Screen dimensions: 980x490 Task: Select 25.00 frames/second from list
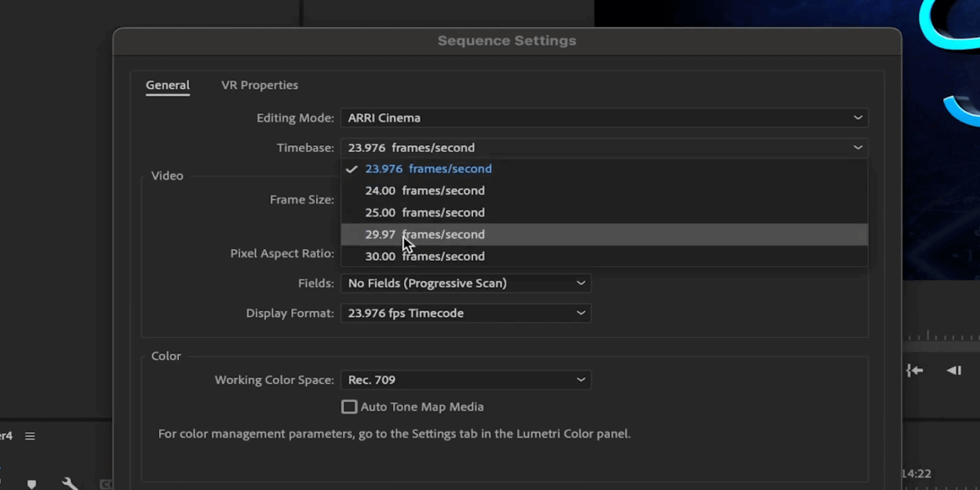pyautogui.click(x=604, y=212)
